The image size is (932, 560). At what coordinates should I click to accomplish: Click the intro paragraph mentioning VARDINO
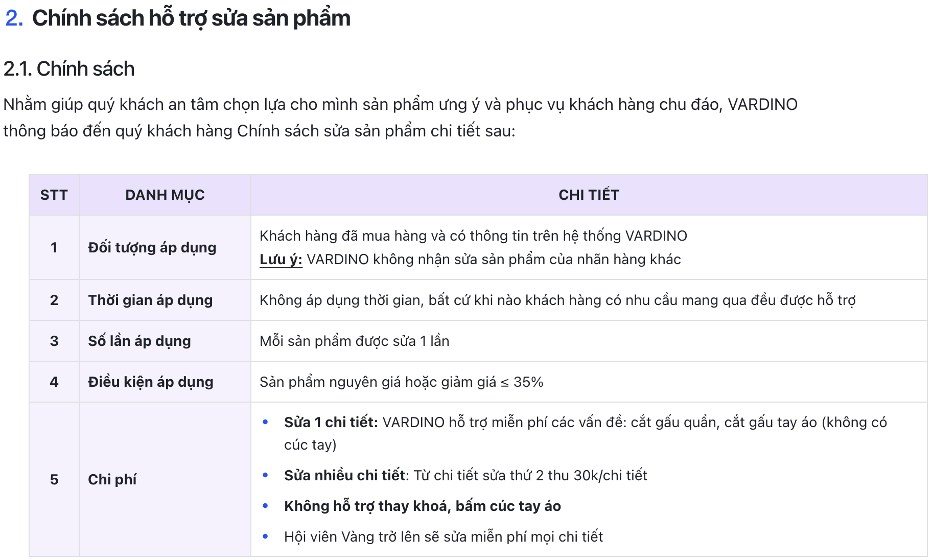400,118
